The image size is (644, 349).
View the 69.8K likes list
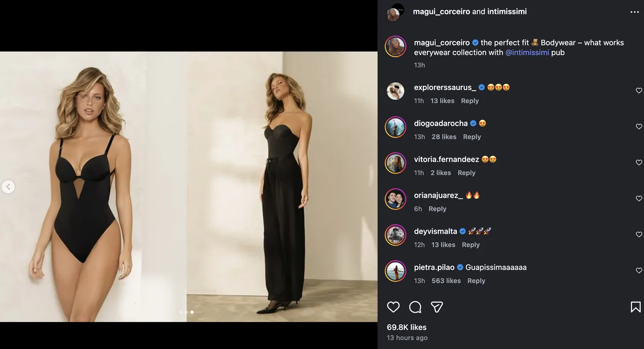click(406, 327)
